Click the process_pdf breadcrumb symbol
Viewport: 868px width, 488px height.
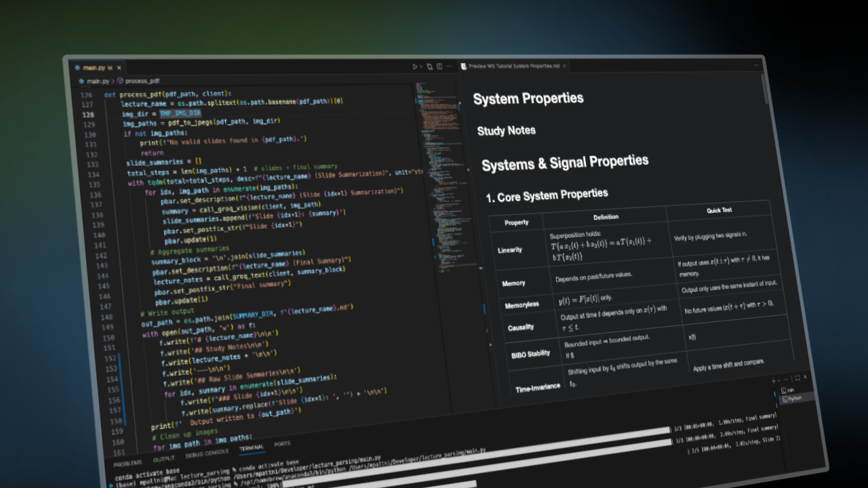[x=142, y=80]
